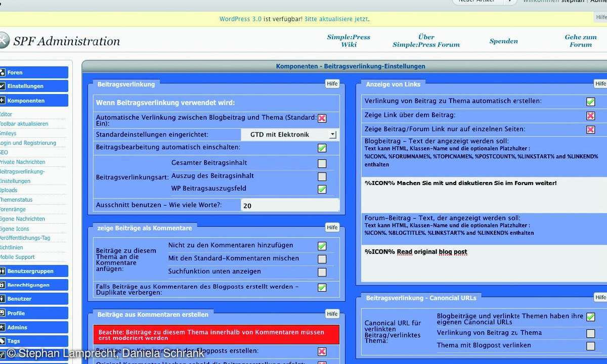Toggle Beitragsbearbeitung automatisch einschalten checkbox

[322, 148]
